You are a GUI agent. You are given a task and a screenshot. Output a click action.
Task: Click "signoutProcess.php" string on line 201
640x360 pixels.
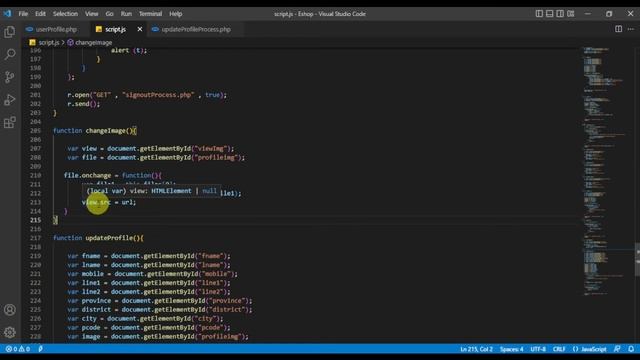pos(158,95)
